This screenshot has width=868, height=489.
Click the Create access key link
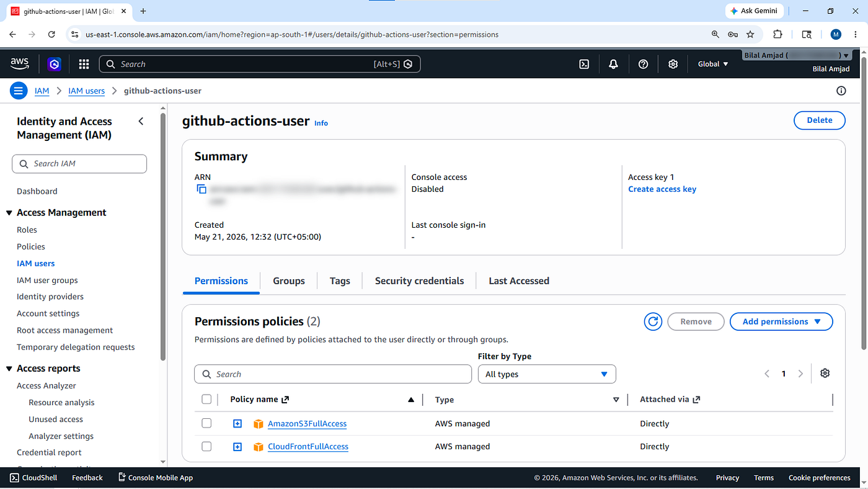[x=662, y=189]
